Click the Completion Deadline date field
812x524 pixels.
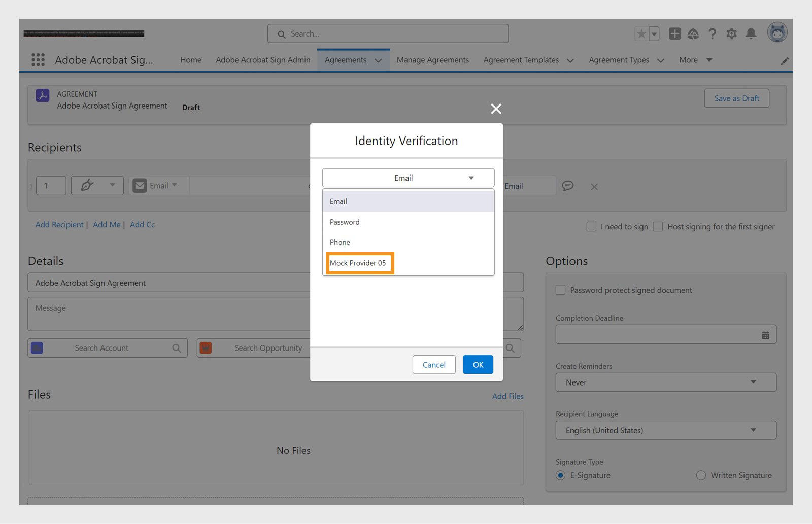click(x=666, y=334)
